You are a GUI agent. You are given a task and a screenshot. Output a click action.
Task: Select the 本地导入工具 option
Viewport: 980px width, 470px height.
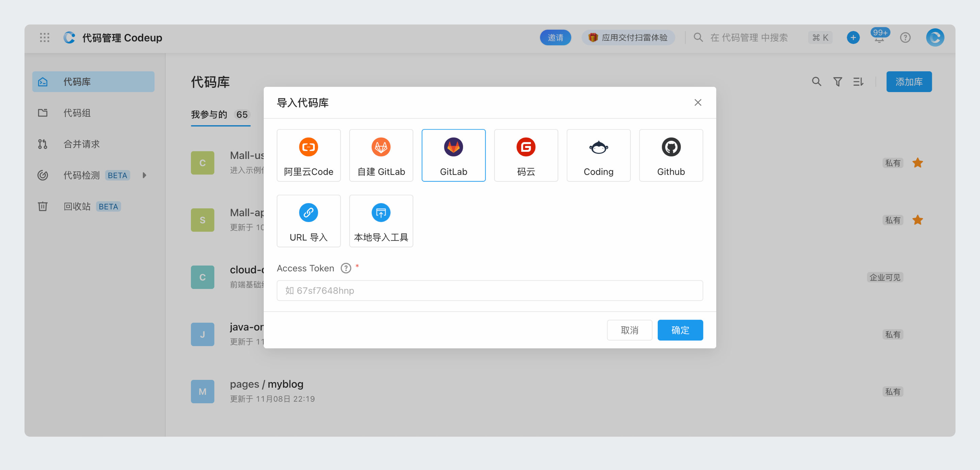click(381, 221)
